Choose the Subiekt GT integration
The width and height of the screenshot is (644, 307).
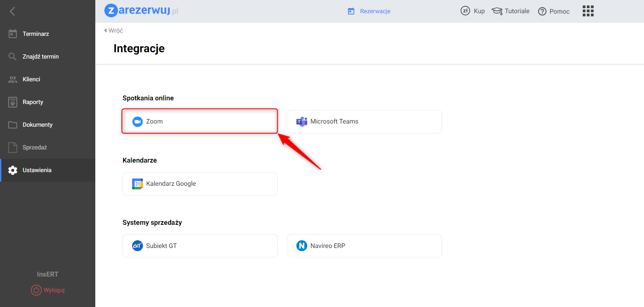(200, 246)
